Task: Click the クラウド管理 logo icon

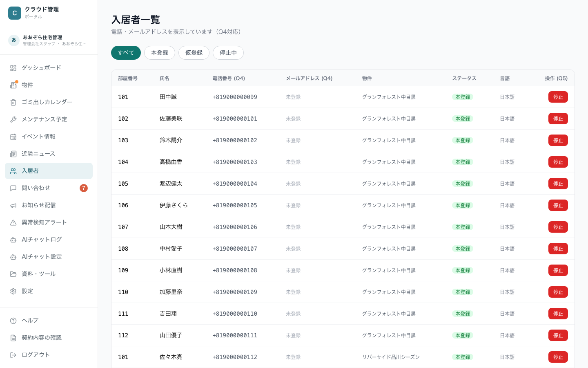Action: pyautogui.click(x=15, y=13)
